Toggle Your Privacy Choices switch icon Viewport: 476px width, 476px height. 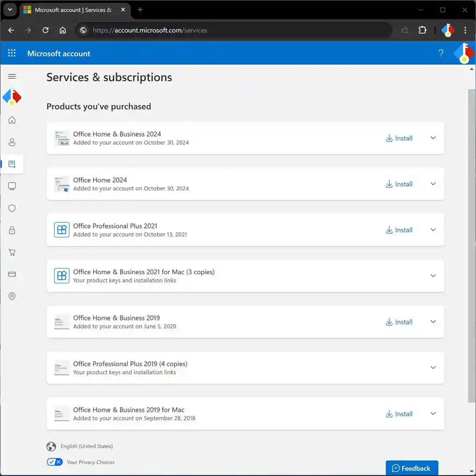[x=55, y=462]
